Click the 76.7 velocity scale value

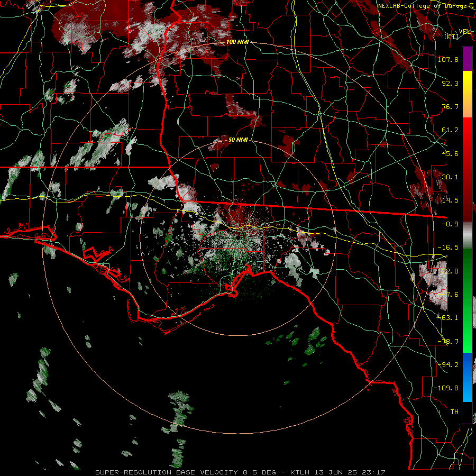click(450, 106)
